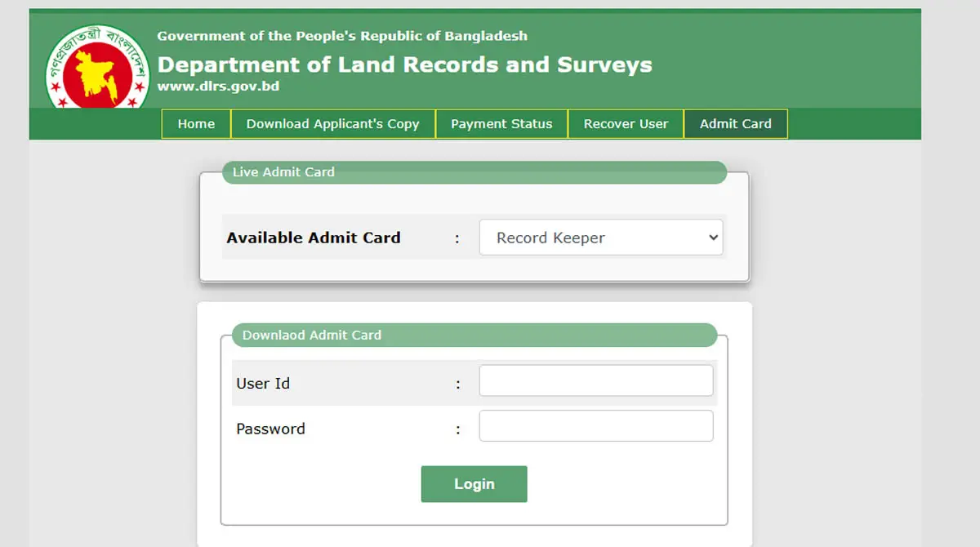Image resolution: width=980 pixels, height=547 pixels.
Task: Open the Payment Status menu item
Action: point(501,123)
